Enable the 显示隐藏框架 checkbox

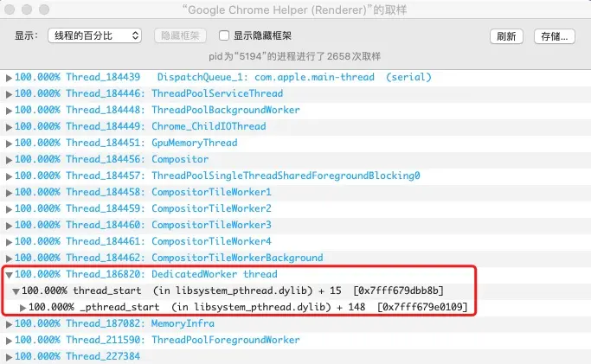[x=224, y=35]
